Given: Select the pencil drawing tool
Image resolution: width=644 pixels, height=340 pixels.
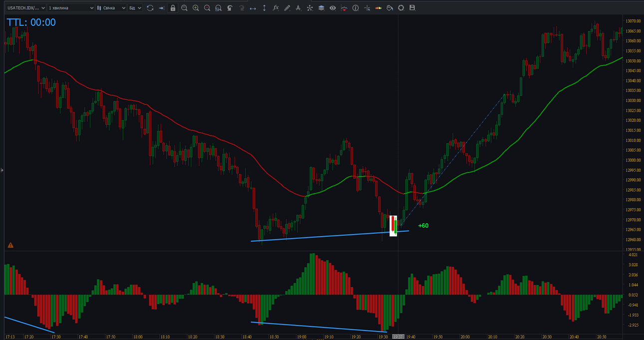Looking at the screenshot, I should pyautogui.click(x=287, y=8).
